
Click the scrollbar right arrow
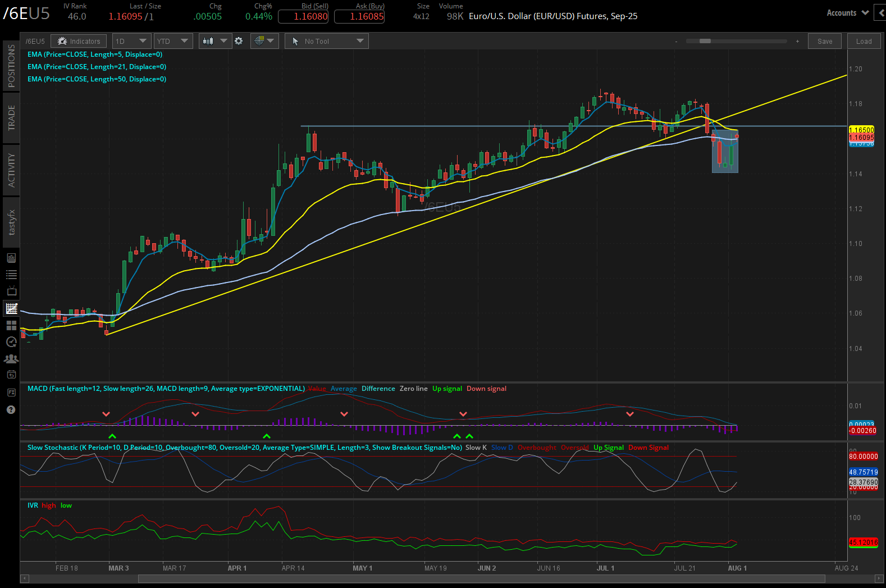click(879, 578)
